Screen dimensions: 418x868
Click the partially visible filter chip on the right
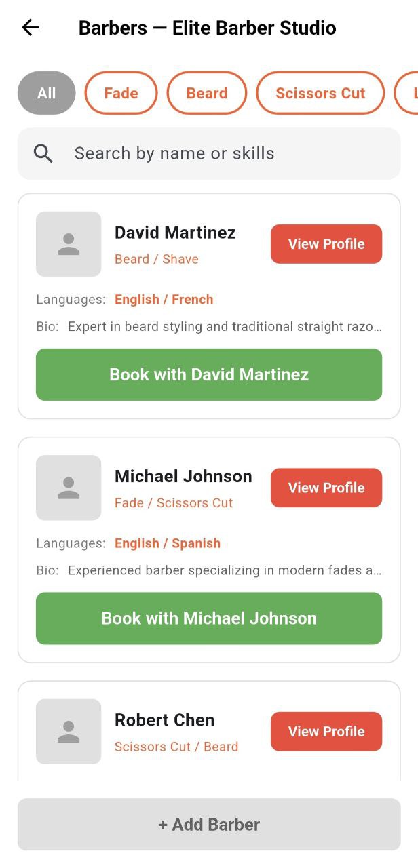pyautogui.click(x=411, y=93)
